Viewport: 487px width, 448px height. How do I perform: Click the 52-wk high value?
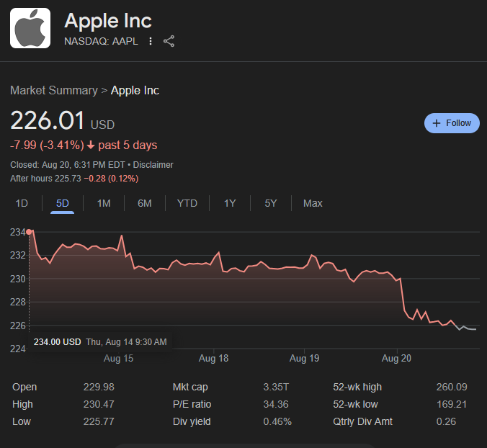pos(452,387)
